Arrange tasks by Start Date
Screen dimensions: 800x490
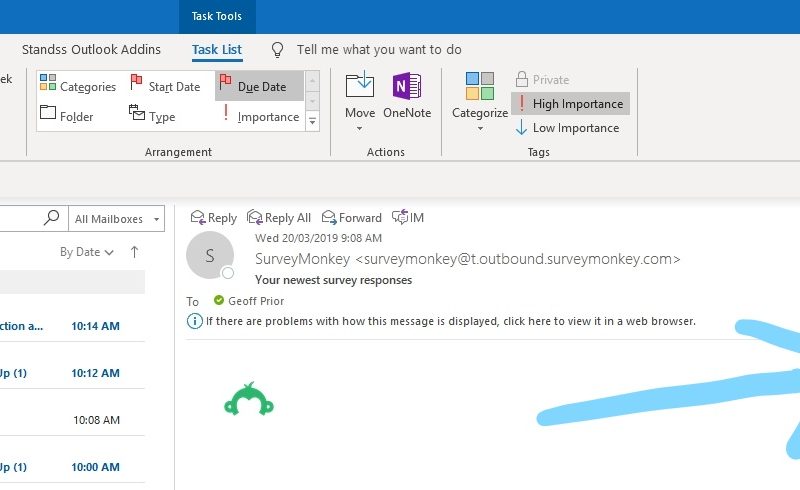(x=165, y=86)
